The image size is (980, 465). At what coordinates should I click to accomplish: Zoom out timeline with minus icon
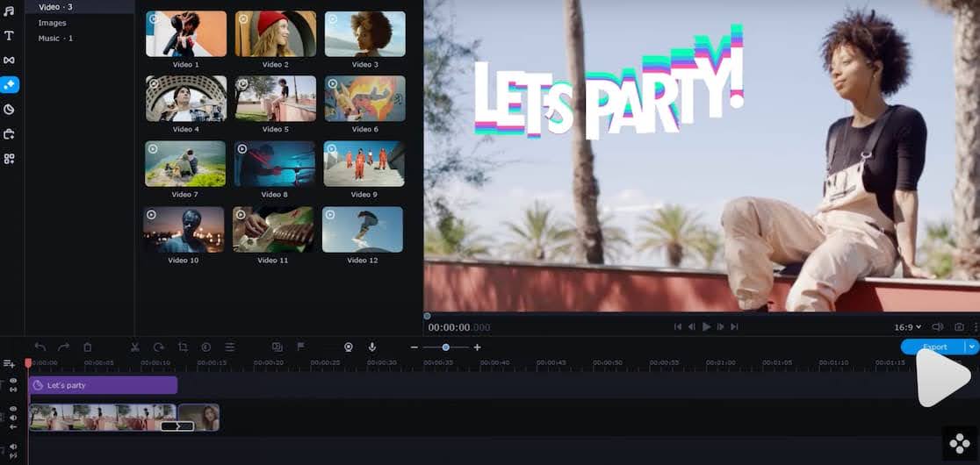pyautogui.click(x=414, y=347)
